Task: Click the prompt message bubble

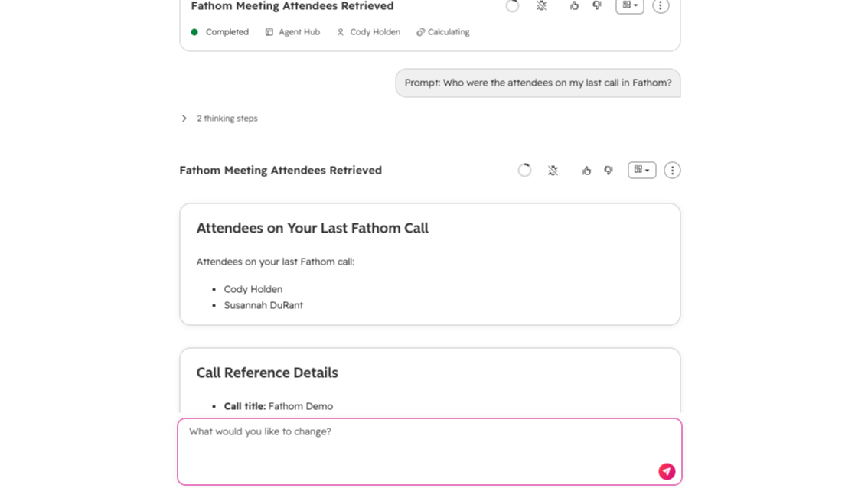Action: point(538,83)
